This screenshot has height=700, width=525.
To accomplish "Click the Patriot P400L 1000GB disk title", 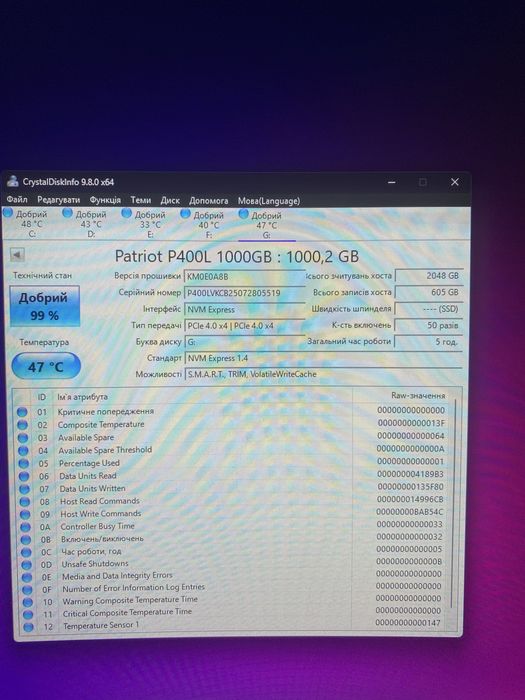I will (x=237, y=256).
